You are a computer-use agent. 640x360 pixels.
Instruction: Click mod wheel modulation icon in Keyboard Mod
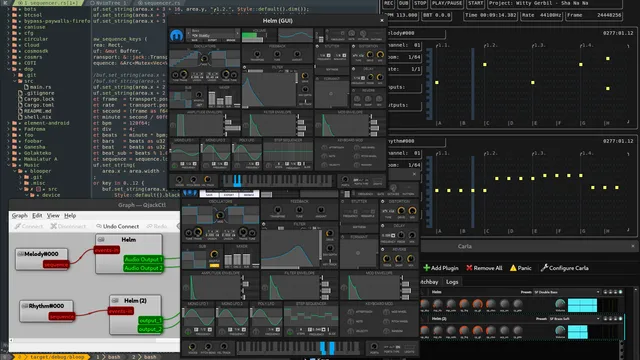click(357, 147)
